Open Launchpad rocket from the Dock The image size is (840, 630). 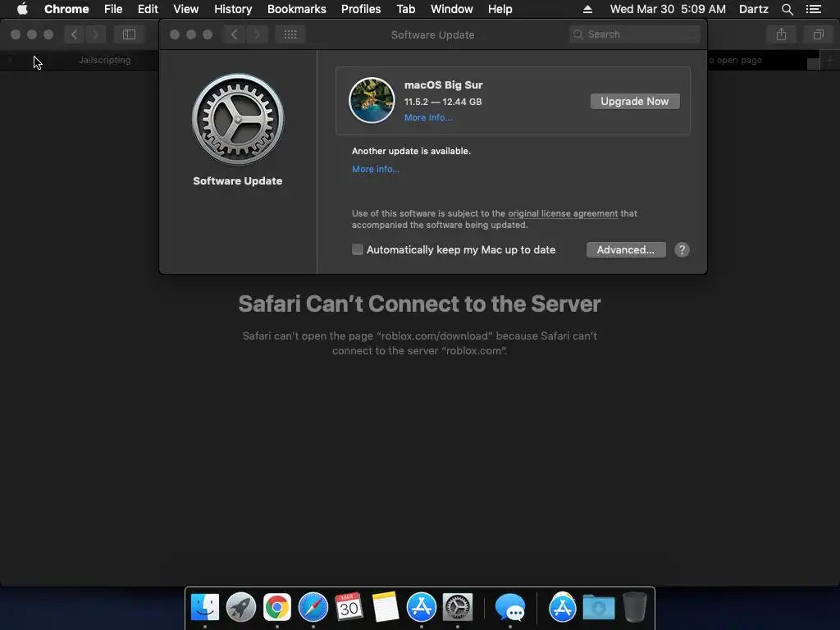click(x=241, y=607)
